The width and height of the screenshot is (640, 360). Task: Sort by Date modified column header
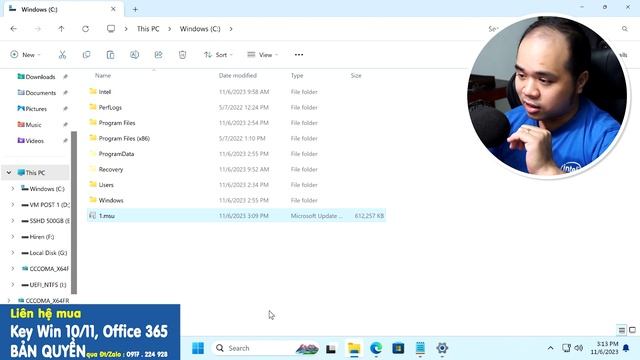(x=238, y=76)
